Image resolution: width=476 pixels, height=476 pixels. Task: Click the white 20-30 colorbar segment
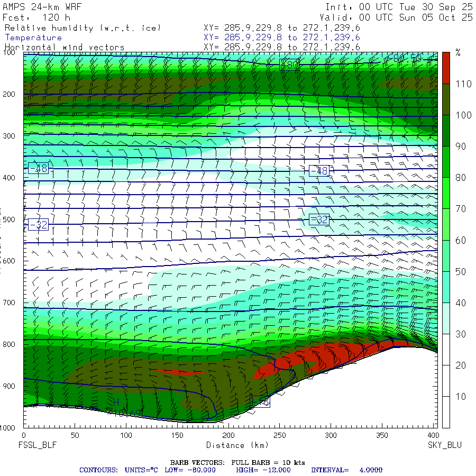point(446,350)
